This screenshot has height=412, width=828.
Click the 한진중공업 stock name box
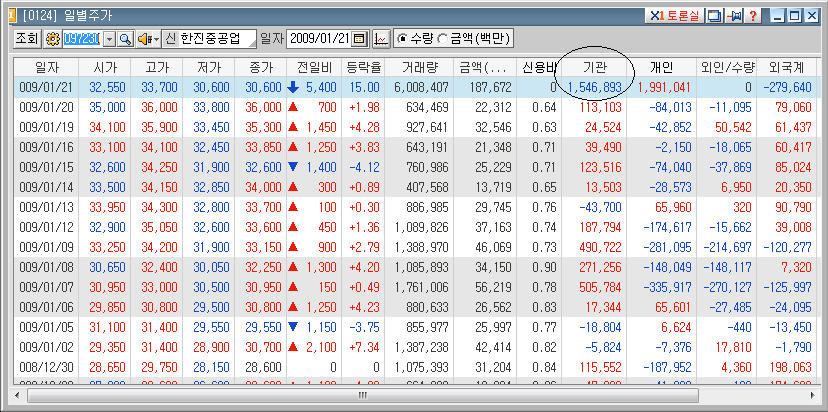[x=216, y=39]
